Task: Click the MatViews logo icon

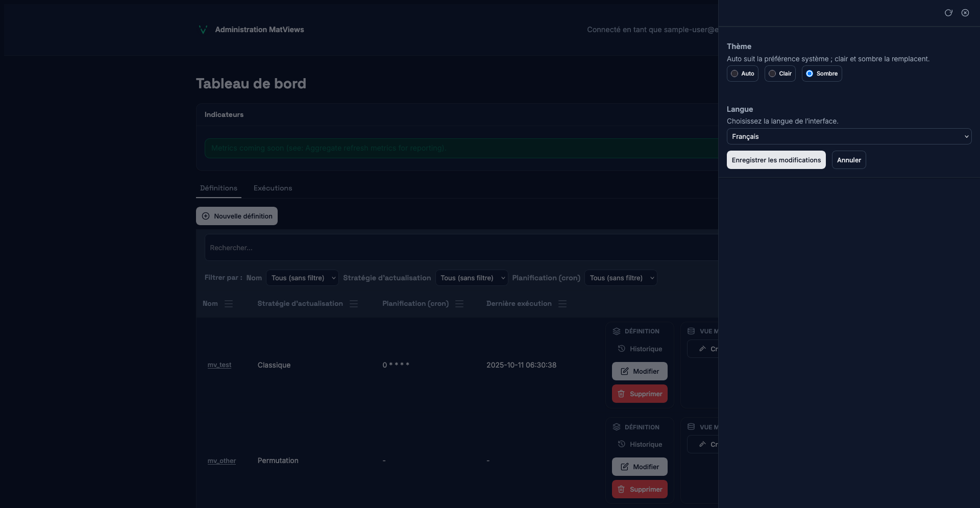Action: coord(203,30)
